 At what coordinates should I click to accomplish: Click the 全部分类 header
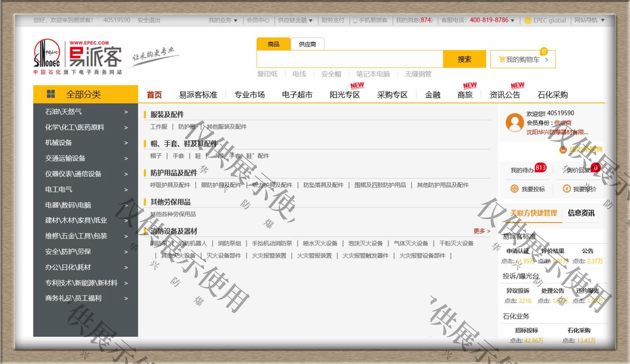pos(85,94)
